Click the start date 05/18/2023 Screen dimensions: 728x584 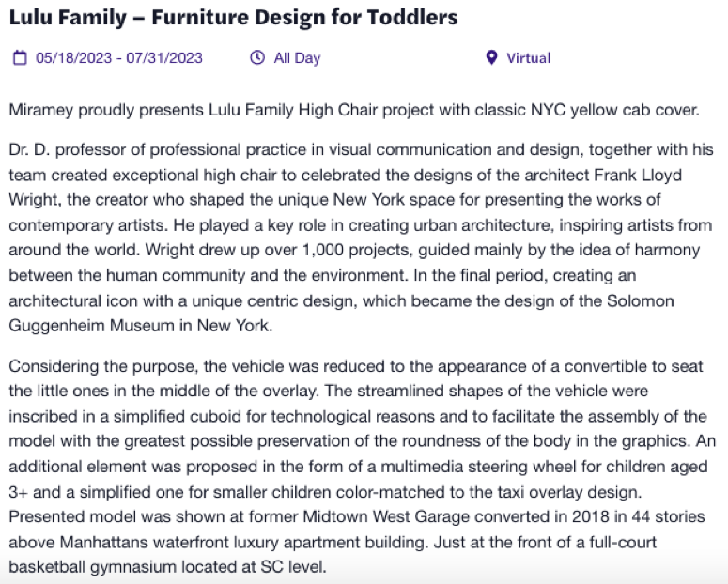tap(73, 58)
